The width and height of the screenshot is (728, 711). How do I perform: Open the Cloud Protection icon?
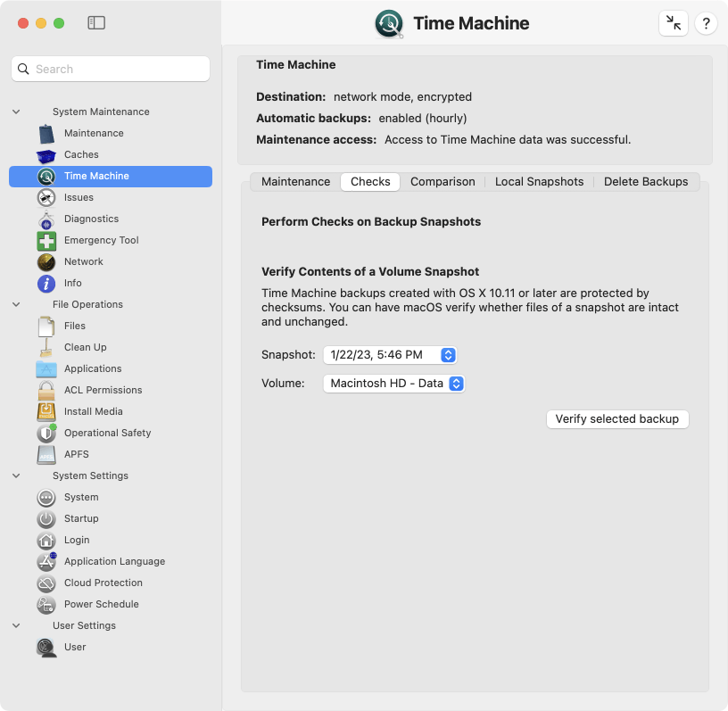46,583
